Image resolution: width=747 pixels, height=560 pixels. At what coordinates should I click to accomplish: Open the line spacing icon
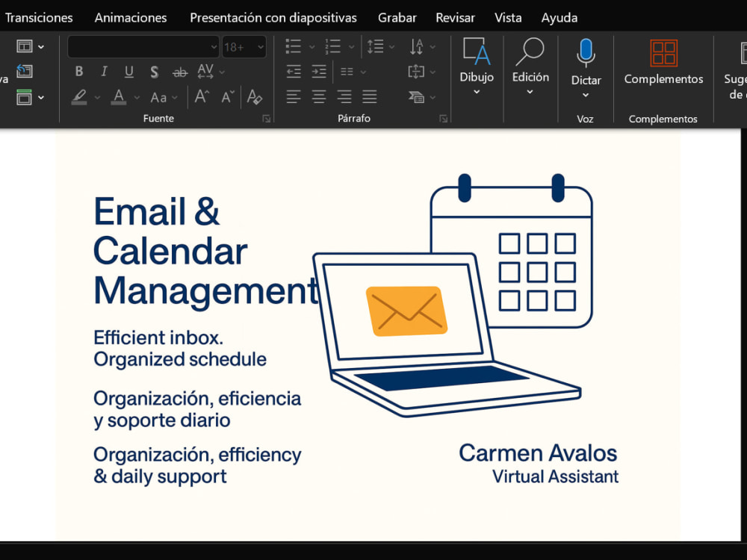376,46
